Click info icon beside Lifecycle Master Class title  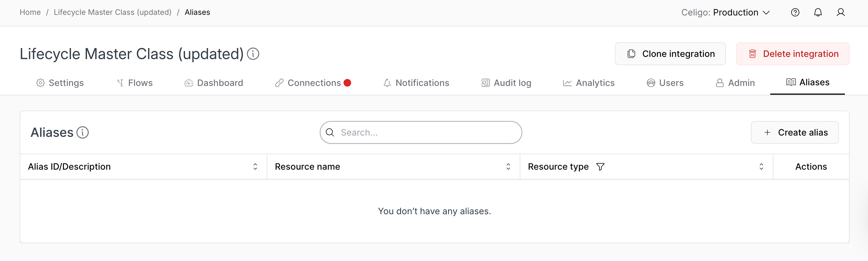pyautogui.click(x=253, y=54)
